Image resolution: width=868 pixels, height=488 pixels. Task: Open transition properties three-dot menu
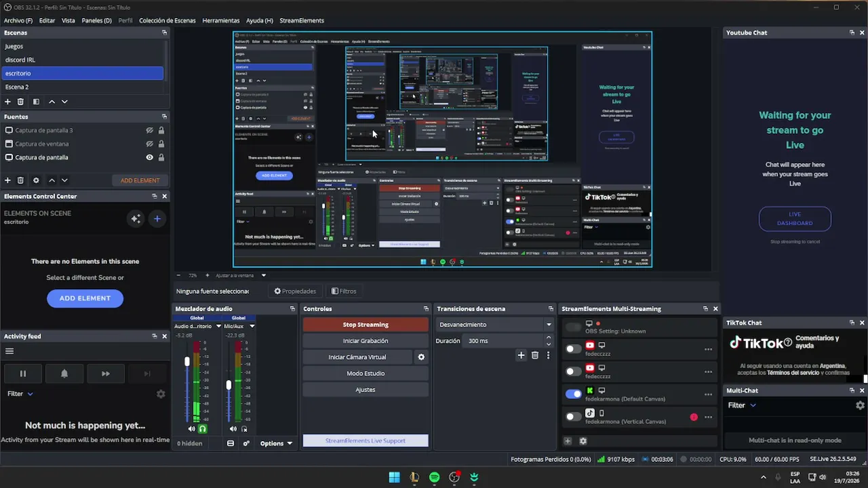tap(548, 355)
